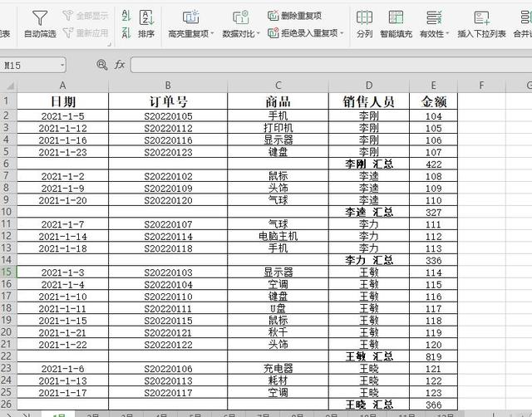
Task: Click into the formula bar input
Action: pos(331,65)
